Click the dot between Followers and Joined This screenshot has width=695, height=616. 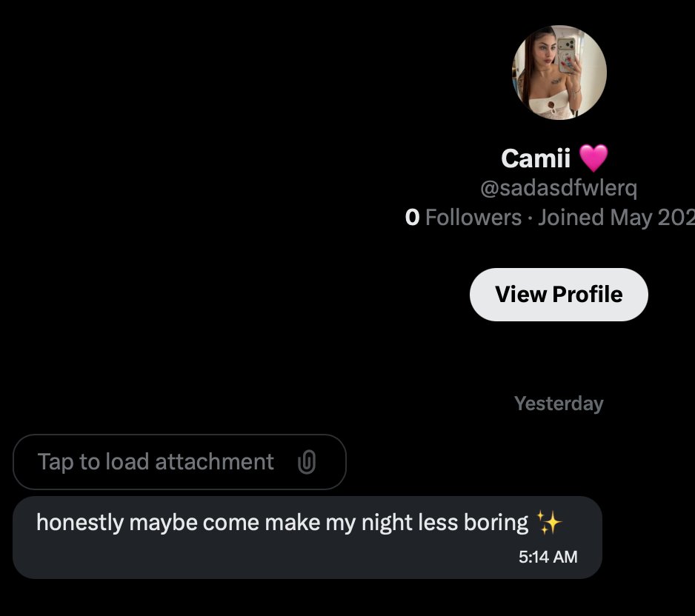point(530,218)
